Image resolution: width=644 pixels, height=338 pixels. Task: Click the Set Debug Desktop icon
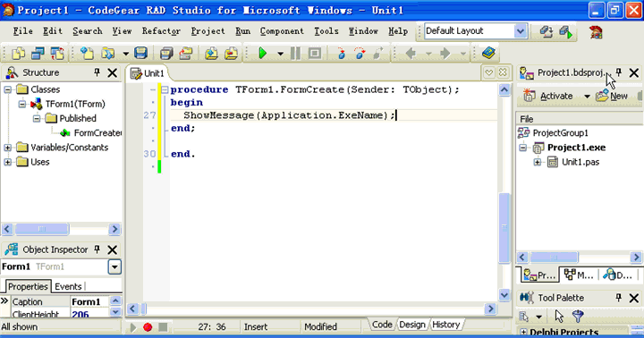click(x=565, y=31)
